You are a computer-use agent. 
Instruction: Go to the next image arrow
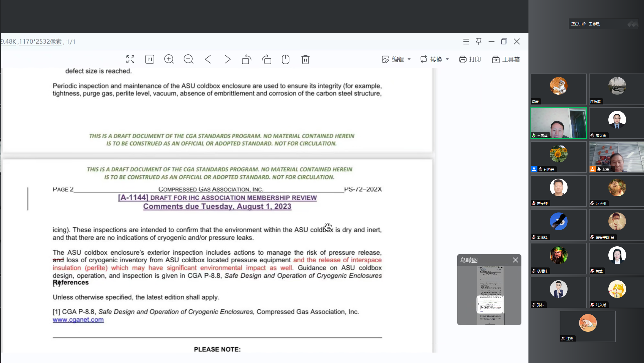(x=228, y=59)
